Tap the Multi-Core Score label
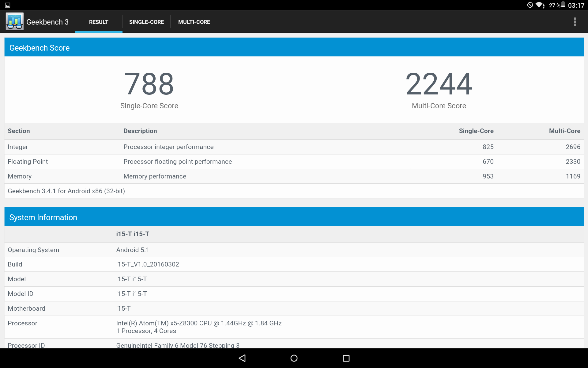The width and height of the screenshot is (588, 368). pos(439,106)
